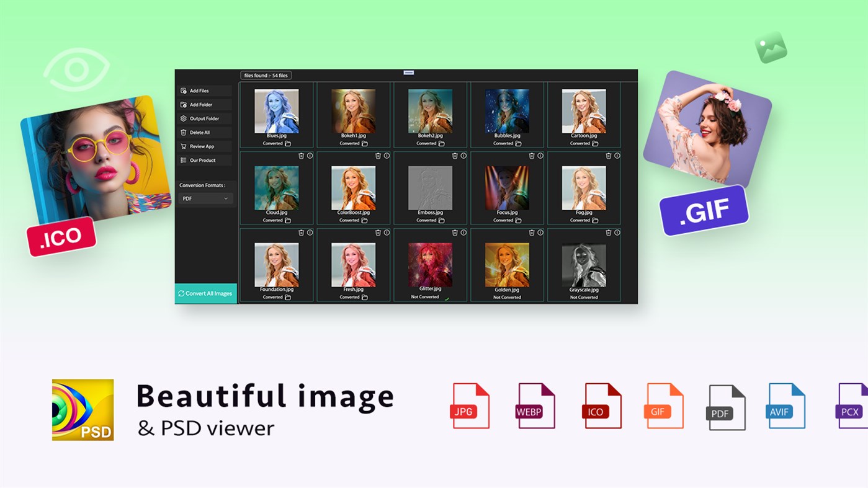Open the Review App cart icon

point(183,146)
